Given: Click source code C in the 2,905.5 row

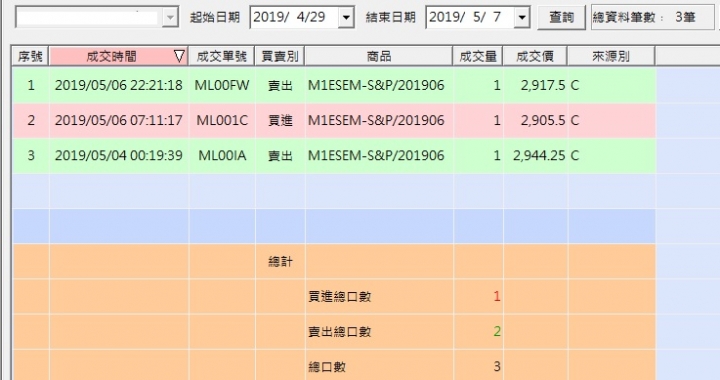Looking at the screenshot, I should coord(574,120).
